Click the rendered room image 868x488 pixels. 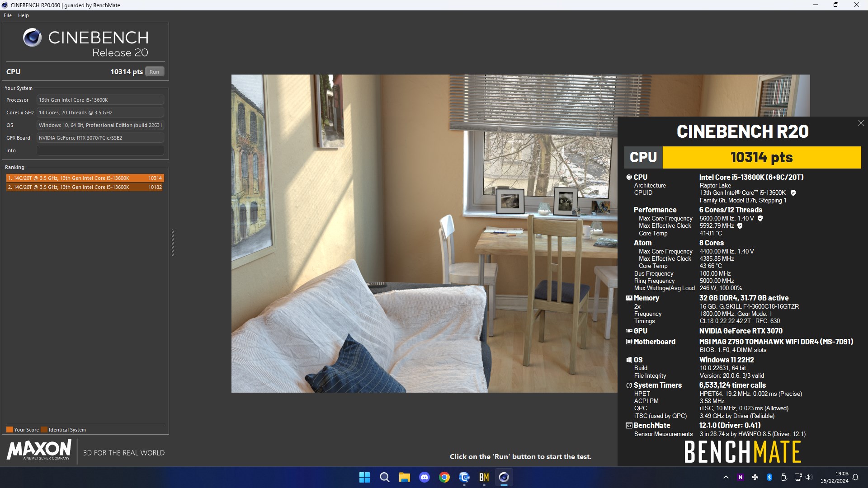[x=425, y=234]
